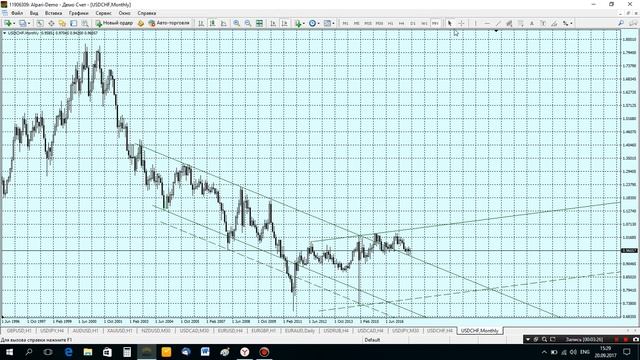Tile chart windows icon
Image resolution: width=640 pixels, height=360 pixels.
pyautogui.click(x=259, y=23)
